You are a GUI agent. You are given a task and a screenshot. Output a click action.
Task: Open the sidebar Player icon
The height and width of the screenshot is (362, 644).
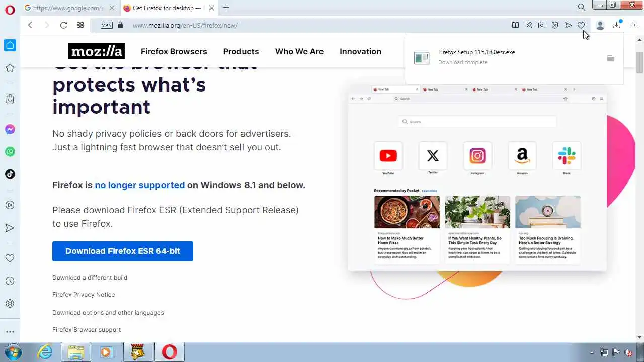pos(10,205)
